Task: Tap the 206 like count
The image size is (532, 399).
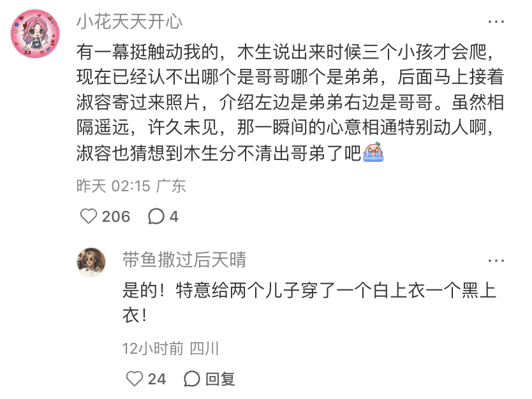Action: coord(116,217)
